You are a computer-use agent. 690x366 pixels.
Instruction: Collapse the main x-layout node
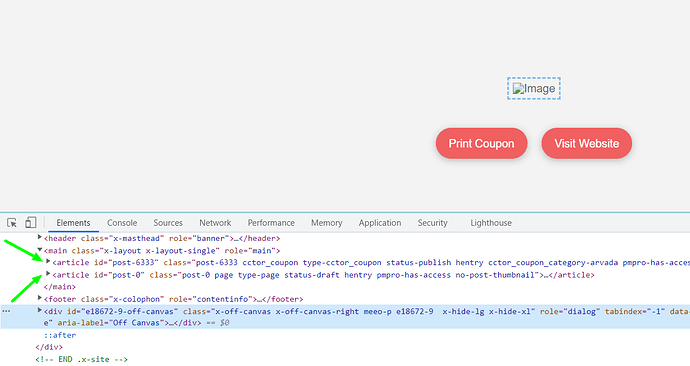point(39,250)
